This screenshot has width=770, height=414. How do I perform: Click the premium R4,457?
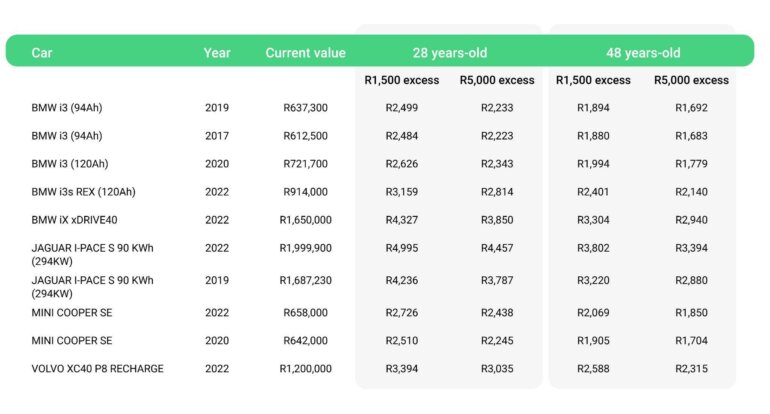(x=497, y=248)
